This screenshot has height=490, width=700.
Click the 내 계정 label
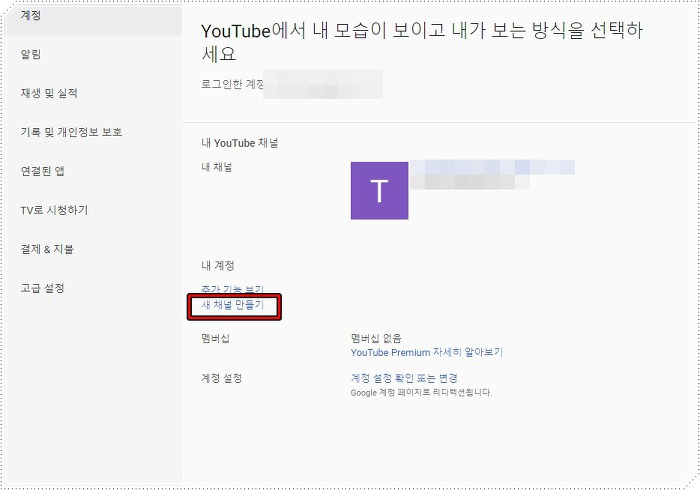tap(217, 266)
